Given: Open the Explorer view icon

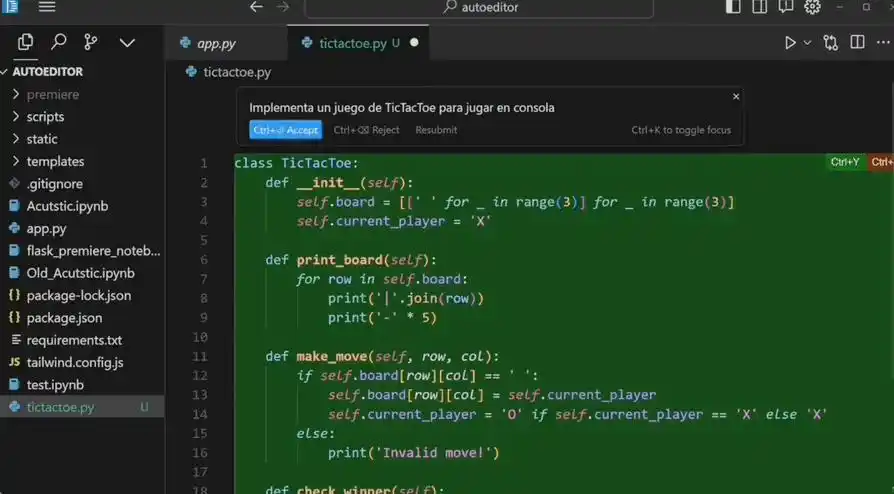Looking at the screenshot, I should point(26,42).
